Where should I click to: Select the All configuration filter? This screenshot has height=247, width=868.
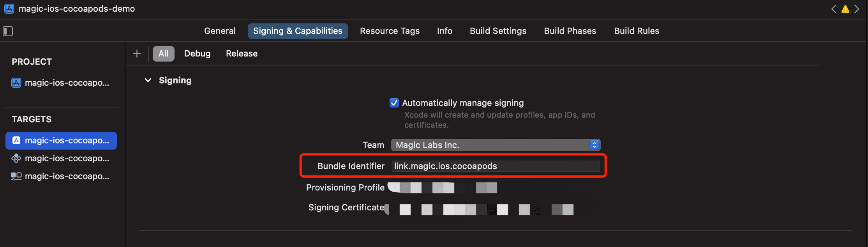click(163, 54)
